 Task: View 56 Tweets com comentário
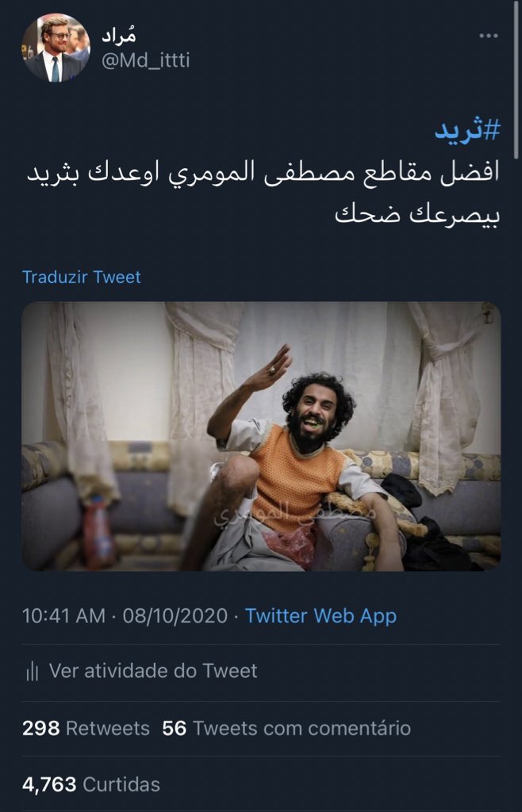point(286,729)
